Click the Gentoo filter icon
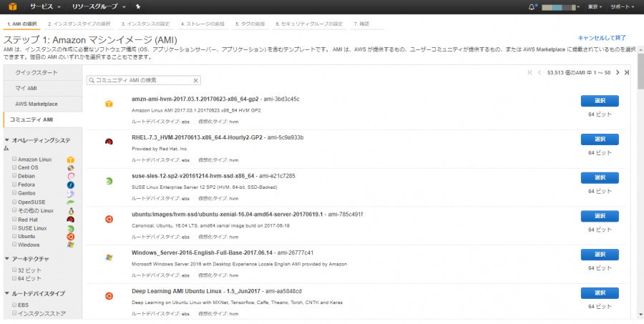This screenshot has width=644, height=324. [x=71, y=193]
